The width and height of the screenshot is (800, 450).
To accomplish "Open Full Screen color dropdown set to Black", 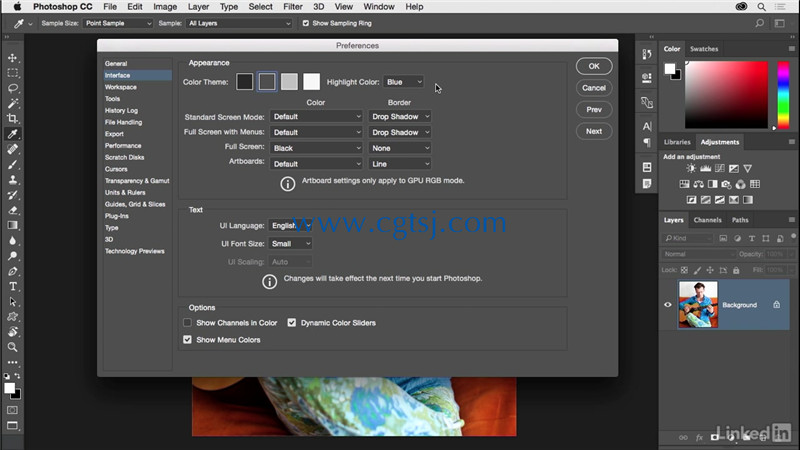I will pyautogui.click(x=316, y=148).
